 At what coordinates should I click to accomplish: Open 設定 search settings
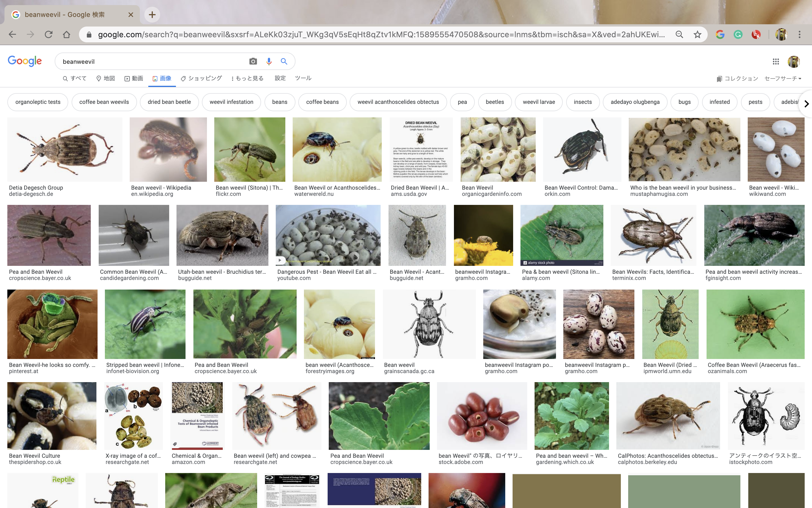[x=280, y=78]
